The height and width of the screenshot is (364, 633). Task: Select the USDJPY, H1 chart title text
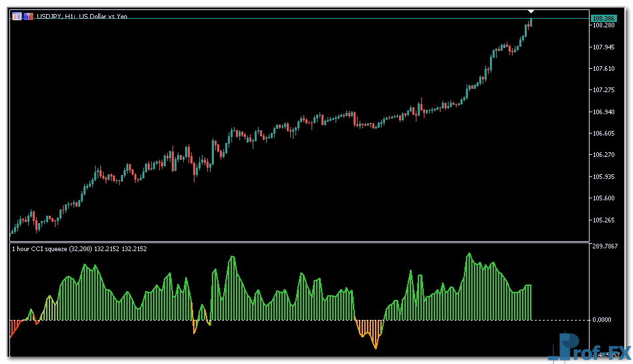82,17
